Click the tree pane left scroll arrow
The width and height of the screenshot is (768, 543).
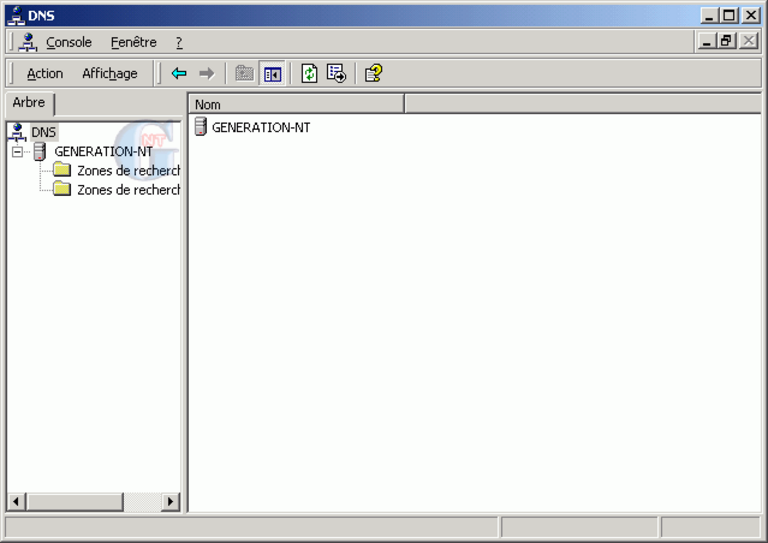pyautogui.click(x=16, y=501)
